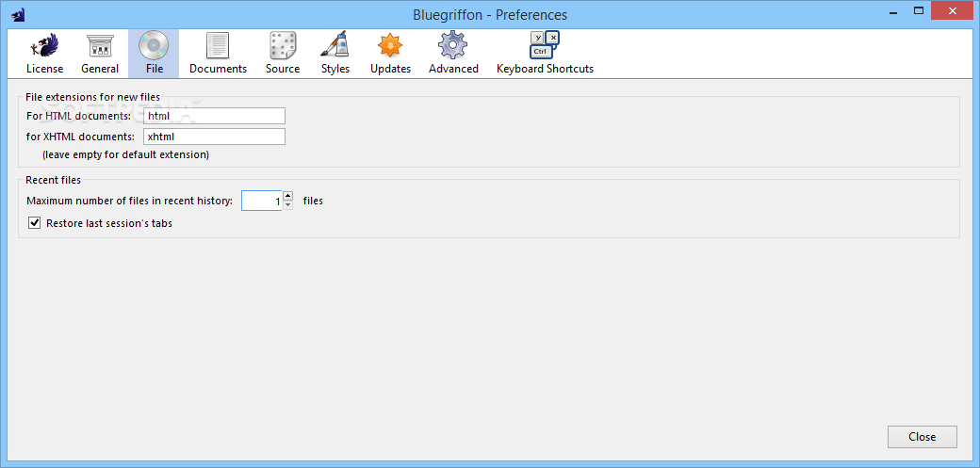Open the Advanced gear preferences pane
This screenshot has width=980, height=468.
coord(453,54)
